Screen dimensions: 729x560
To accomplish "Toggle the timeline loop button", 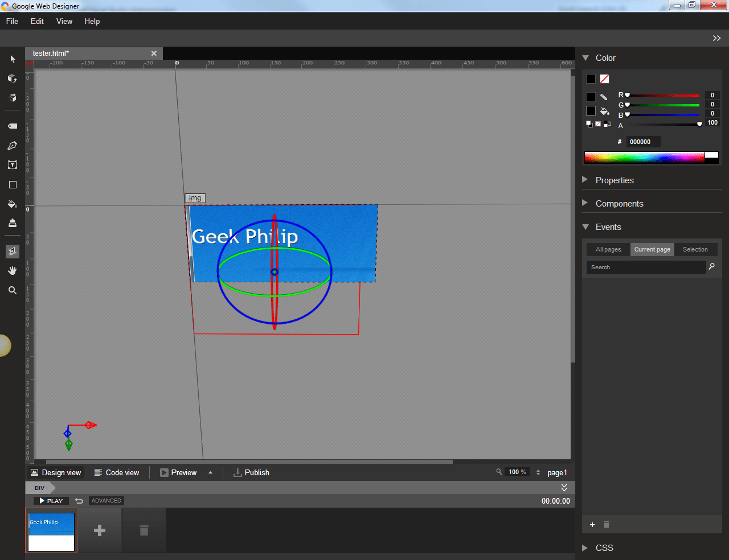I will [79, 501].
